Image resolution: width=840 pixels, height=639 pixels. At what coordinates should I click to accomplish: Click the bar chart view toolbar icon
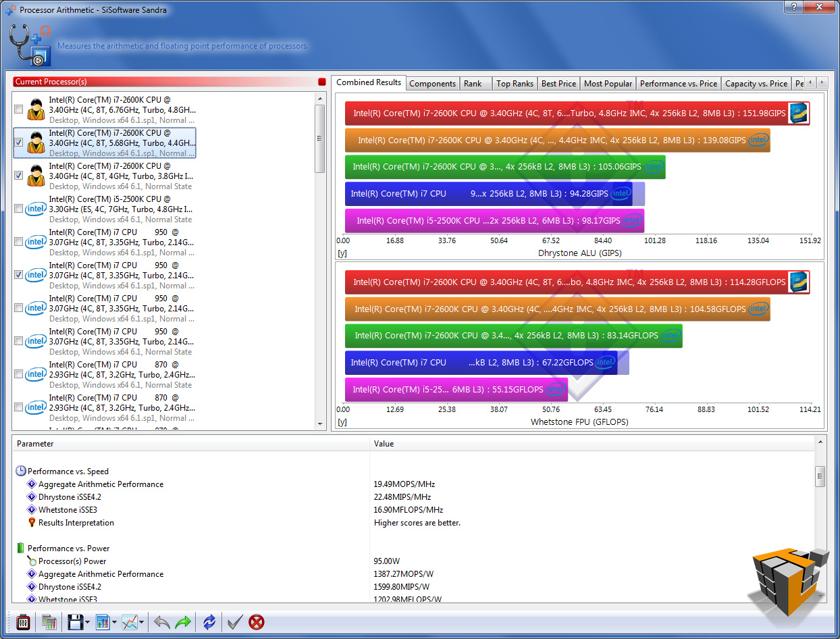coord(103,622)
